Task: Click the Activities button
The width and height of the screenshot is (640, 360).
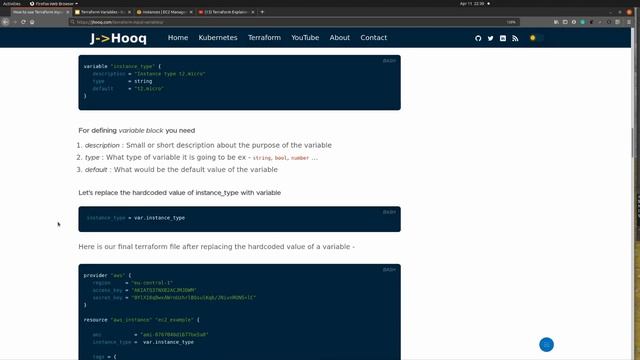Action: pyautogui.click(x=11, y=4)
